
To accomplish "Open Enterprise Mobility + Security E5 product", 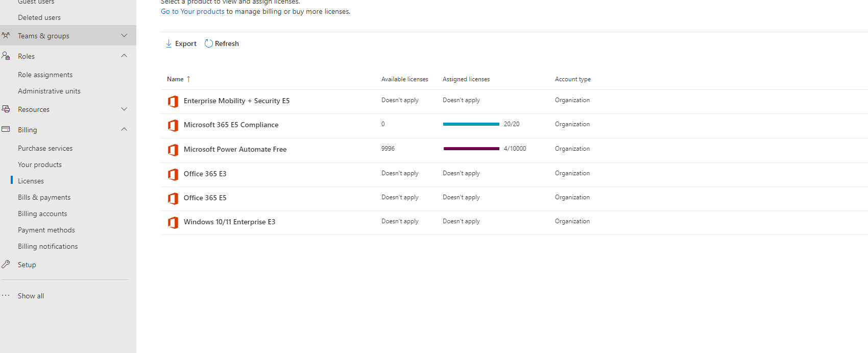I will pyautogui.click(x=236, y=101).
